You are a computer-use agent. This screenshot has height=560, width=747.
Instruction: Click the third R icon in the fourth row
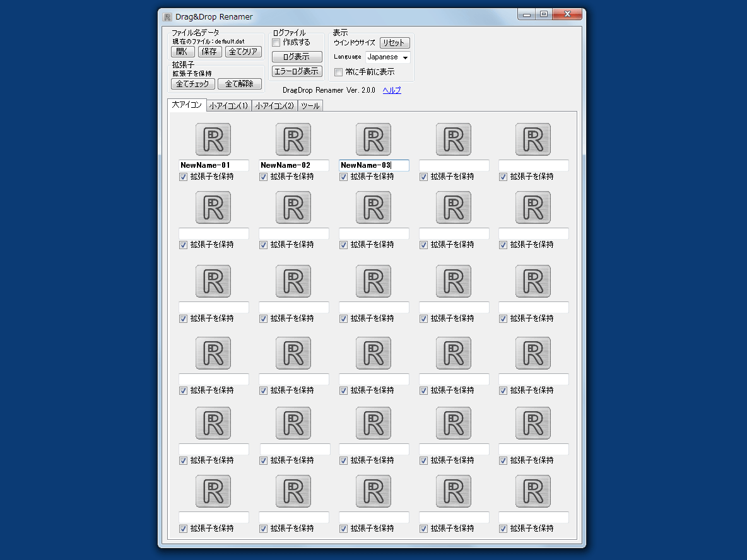click(373, 353)
